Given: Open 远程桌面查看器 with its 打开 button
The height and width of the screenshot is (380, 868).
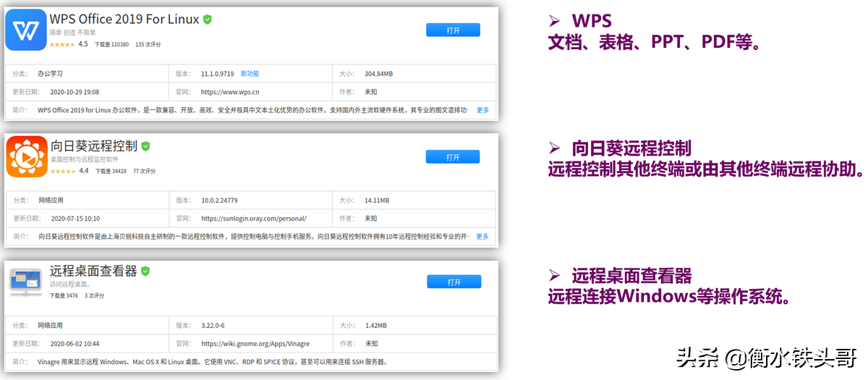Looking at the screenshot, I should point(454,282).
